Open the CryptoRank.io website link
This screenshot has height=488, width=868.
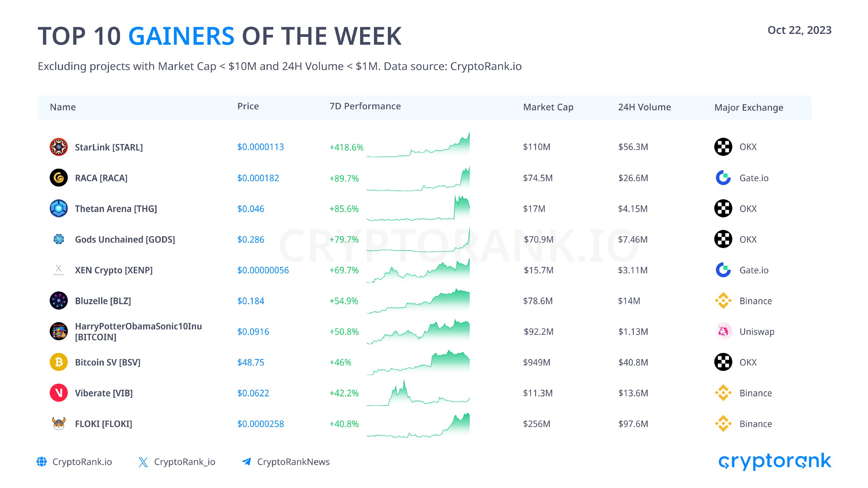(82, 462)
